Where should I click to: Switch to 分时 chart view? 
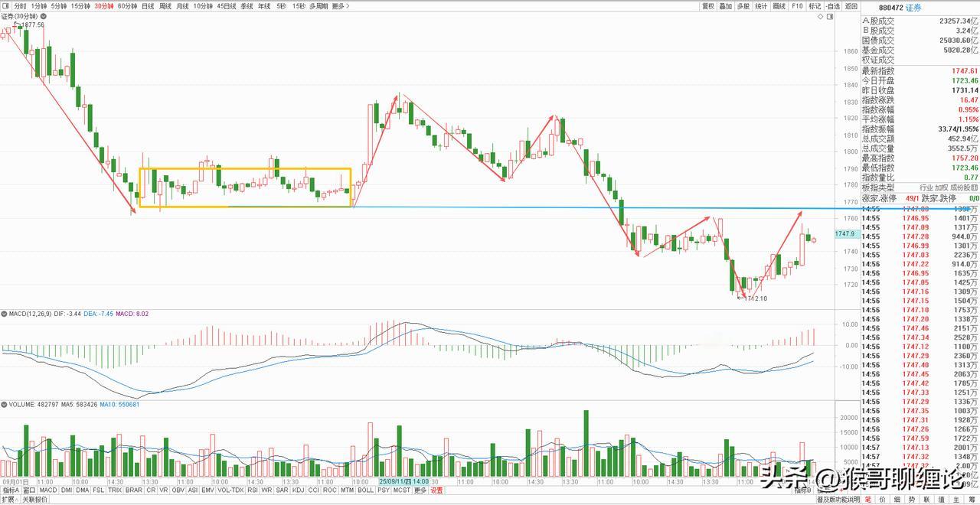[20, 6]
